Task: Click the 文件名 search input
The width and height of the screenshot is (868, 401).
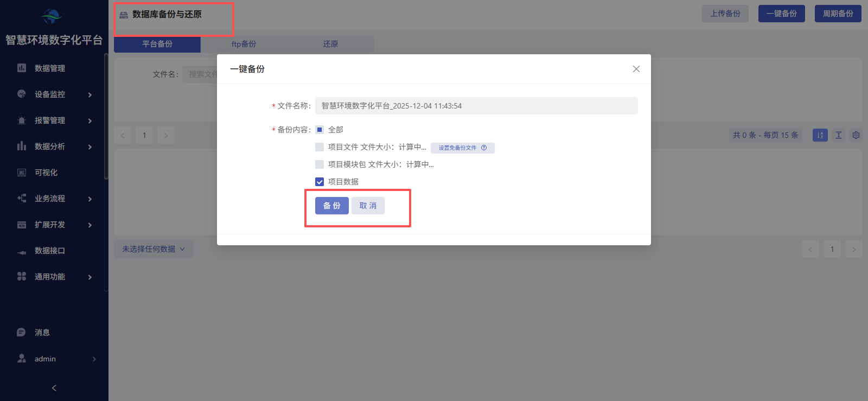Action: tap(200, 74)
